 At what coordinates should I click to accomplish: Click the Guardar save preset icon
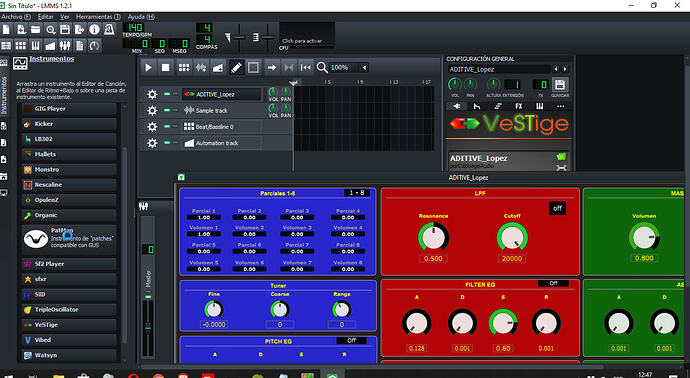coord(559,84)
